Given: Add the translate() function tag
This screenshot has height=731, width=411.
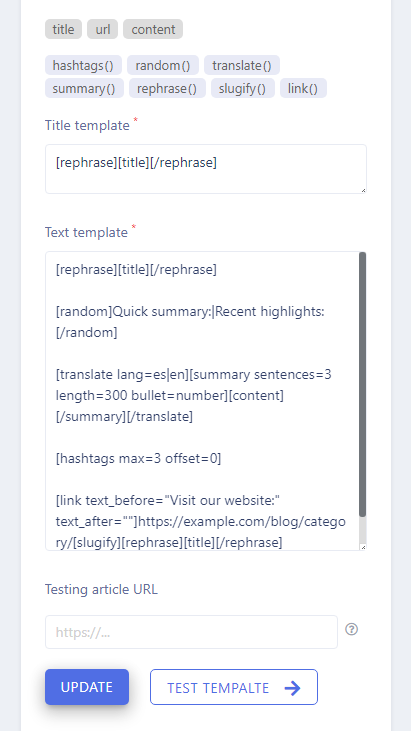Looking at the screenshot, I should (x=242, y=65).
